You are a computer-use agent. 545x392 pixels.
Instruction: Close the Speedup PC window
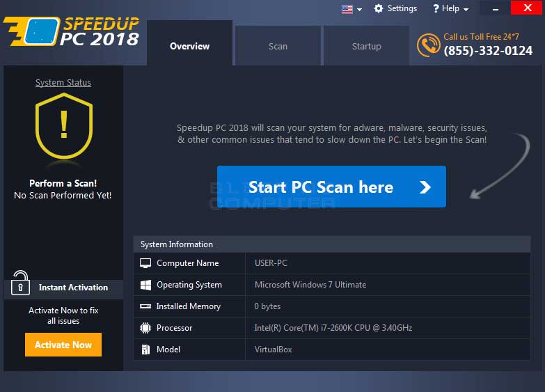pyautogui.click(x=528, y=8)
